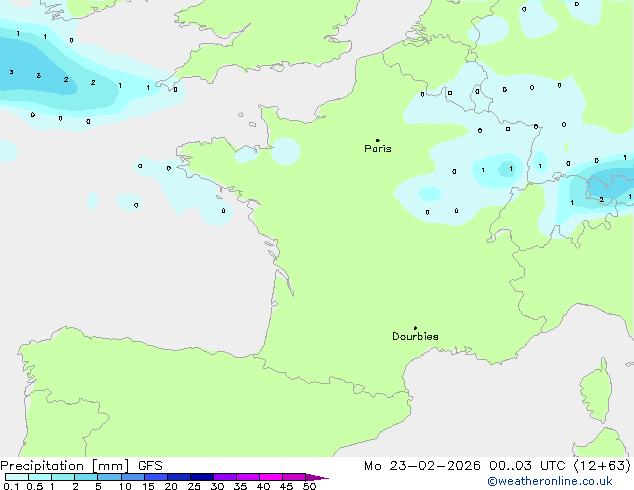Click the legend value label '50'

[x=309, y=486]
